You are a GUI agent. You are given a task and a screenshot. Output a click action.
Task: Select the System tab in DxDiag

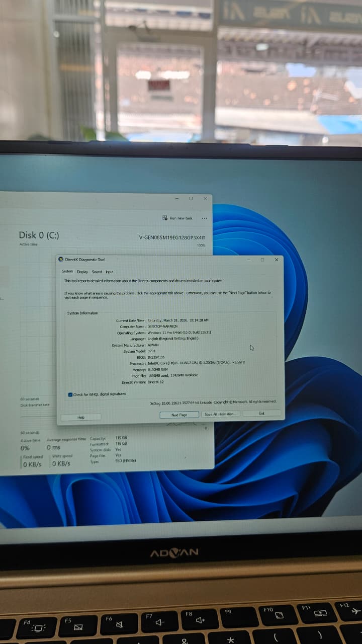coord(67,272)
